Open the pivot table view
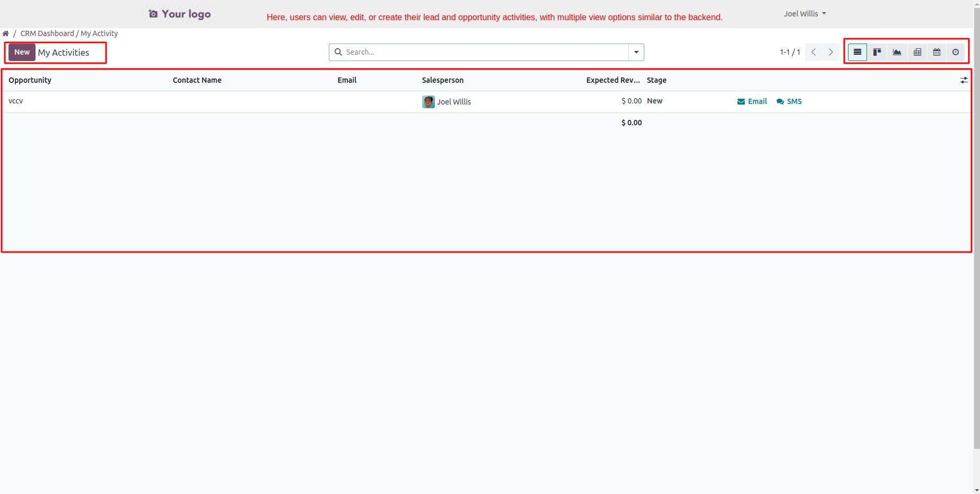 pyautogui.click(x=917, y=52)
